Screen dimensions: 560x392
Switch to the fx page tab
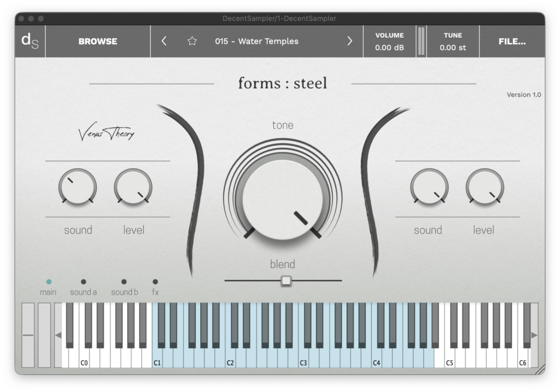pos(155,292)
